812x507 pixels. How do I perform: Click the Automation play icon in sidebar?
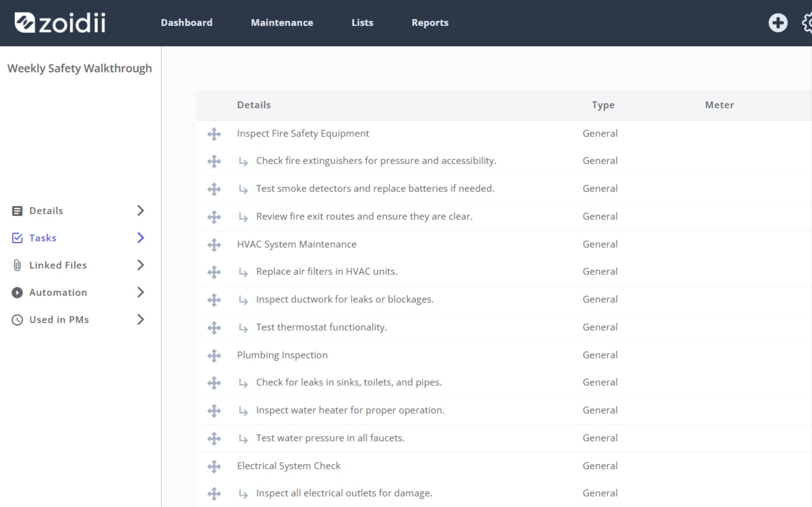17,293
